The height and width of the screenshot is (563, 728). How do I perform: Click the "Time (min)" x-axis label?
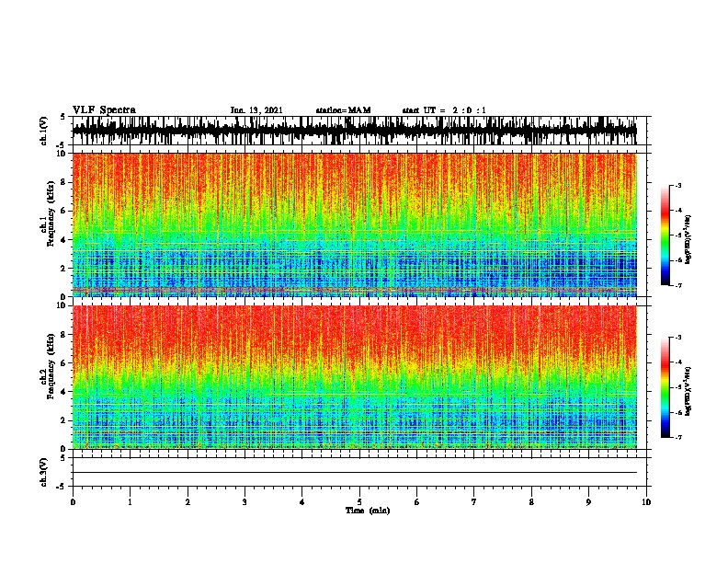pos(368,511)
